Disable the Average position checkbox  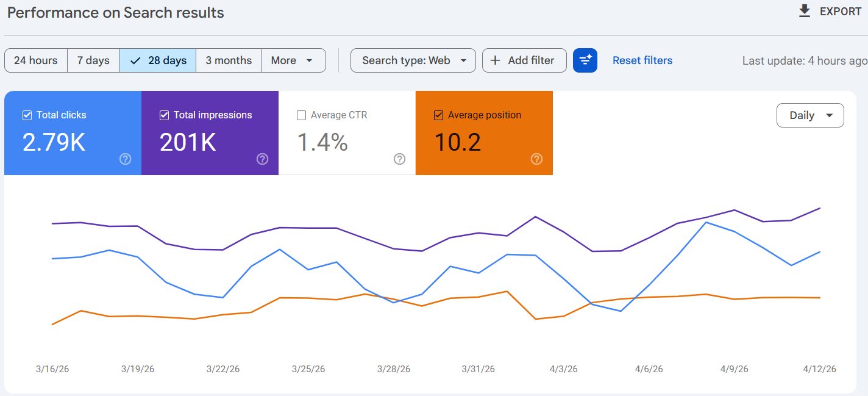(438, 115)
